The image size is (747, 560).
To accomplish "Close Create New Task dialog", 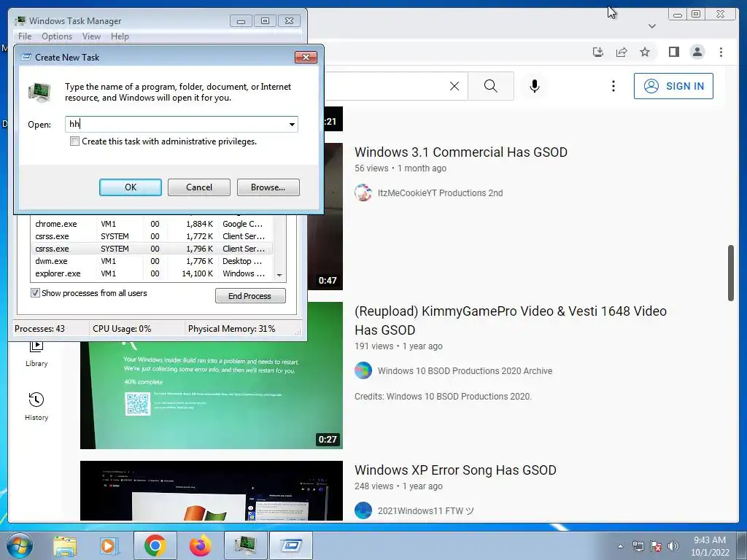I will (306, 57).
